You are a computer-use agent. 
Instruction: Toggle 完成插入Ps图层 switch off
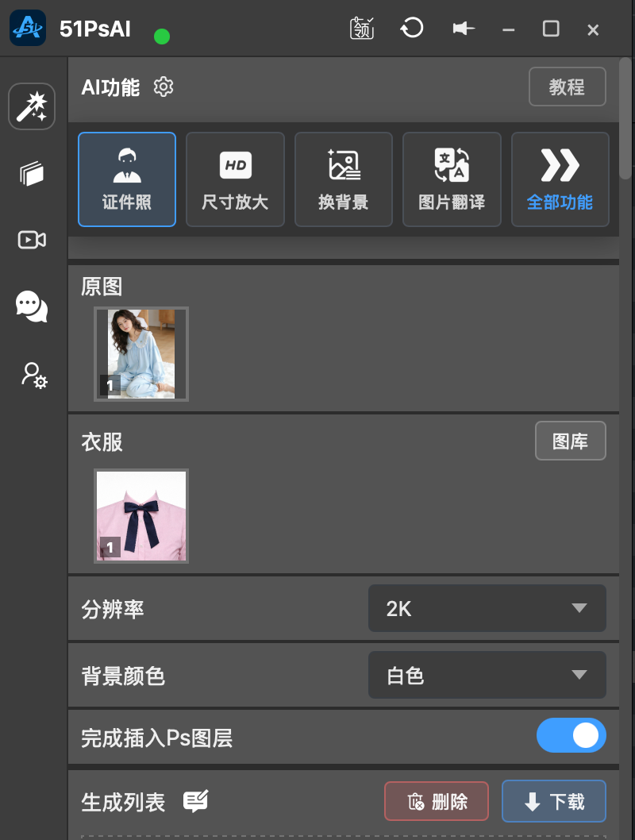click(571, 735)
